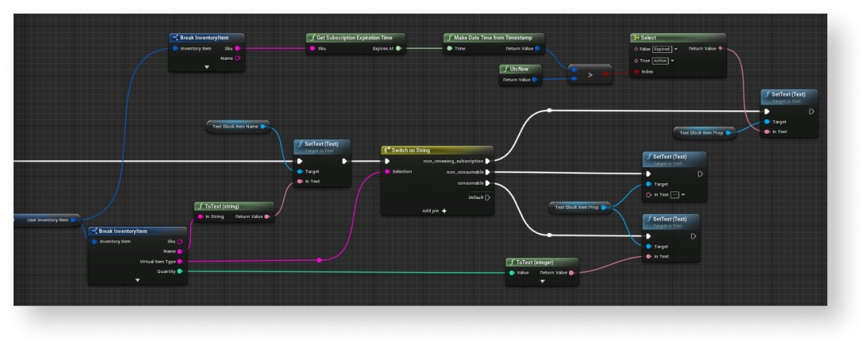Image resolution: width=868 pixels, height=347 pixels.
Task: Click the Index pin on Select node
Action: [636, 71]
